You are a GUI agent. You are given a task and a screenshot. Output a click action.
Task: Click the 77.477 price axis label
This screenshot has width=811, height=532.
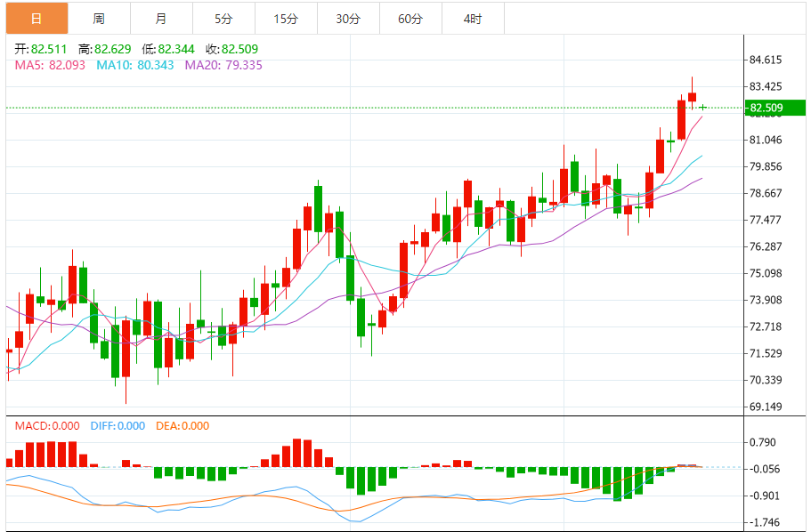pos(766,220)
